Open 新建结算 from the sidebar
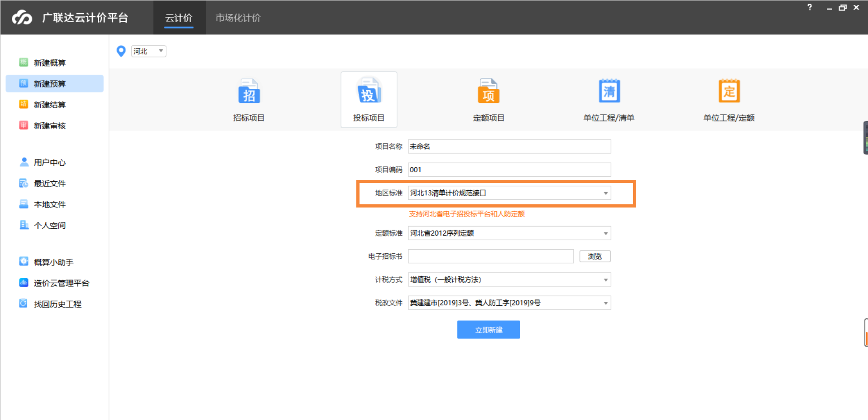Viewport: 868px width, 420px height. (x=50, y=105)
